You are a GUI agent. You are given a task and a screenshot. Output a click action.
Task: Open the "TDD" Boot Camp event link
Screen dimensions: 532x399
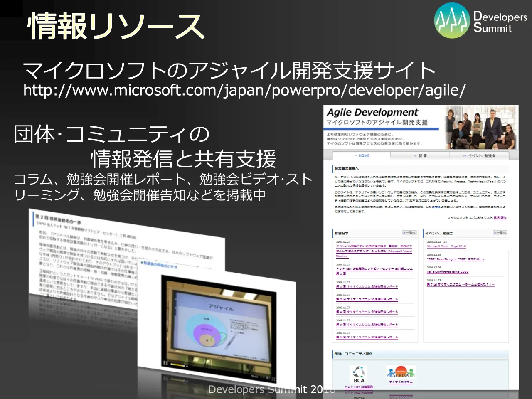point(456,259)
